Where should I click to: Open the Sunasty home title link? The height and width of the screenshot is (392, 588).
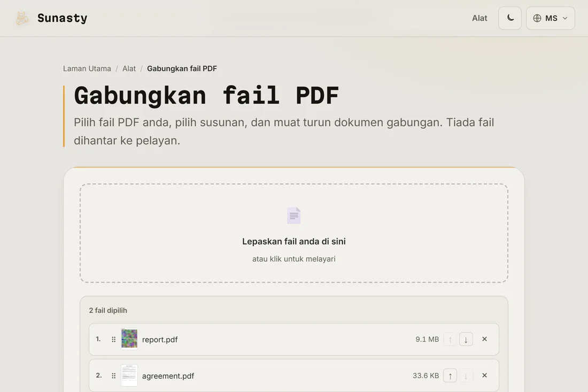coord(62,18)
